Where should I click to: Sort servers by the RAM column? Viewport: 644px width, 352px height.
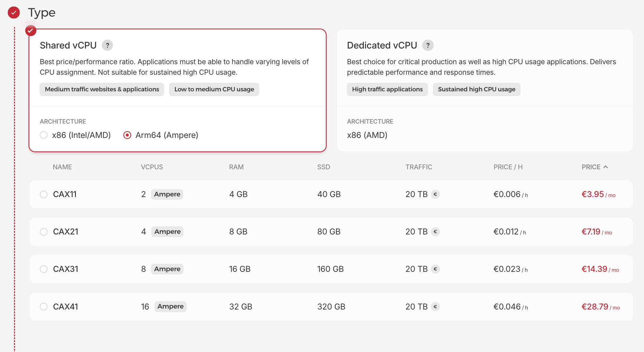pos(236,167)
